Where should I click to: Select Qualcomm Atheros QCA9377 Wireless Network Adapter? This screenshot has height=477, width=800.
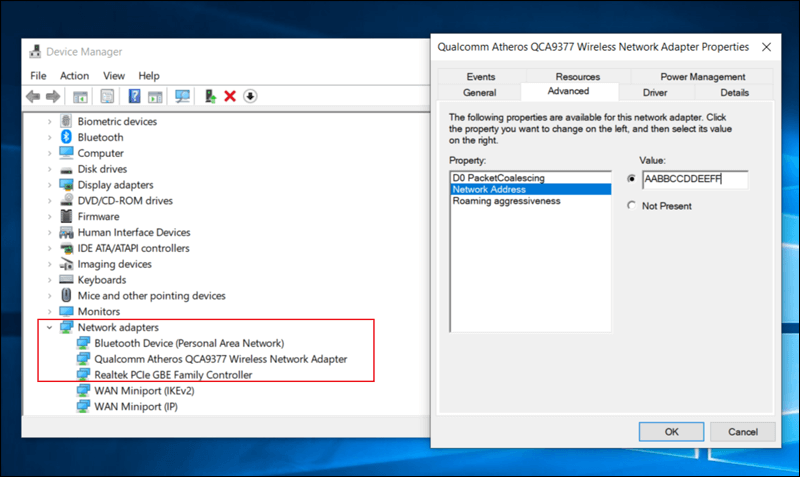[x=220, y=359]
